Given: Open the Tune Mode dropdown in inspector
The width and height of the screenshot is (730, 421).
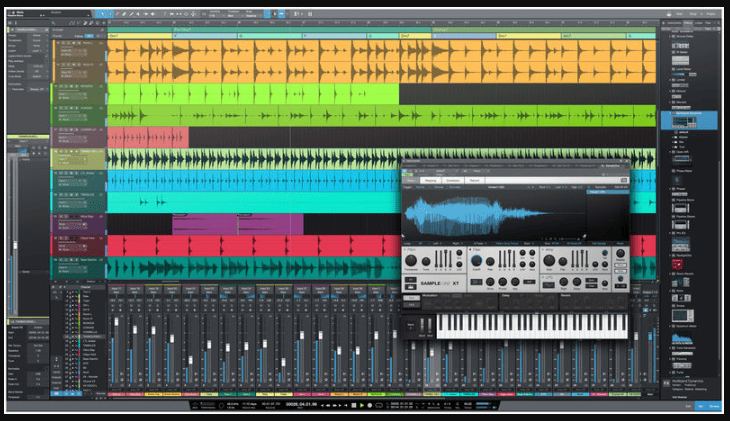Looking at the screenshot, I should click(38, 76).
